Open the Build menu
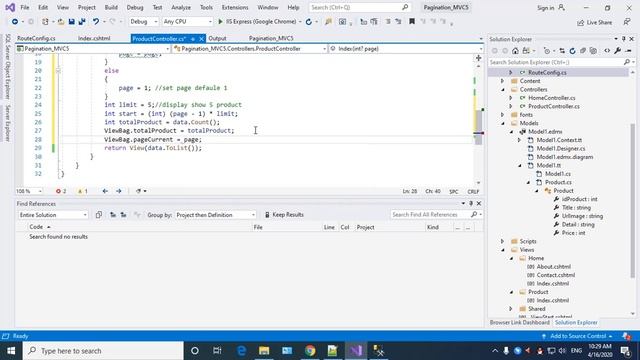Screen dimensions: 640x360 (x=111, y=7)
